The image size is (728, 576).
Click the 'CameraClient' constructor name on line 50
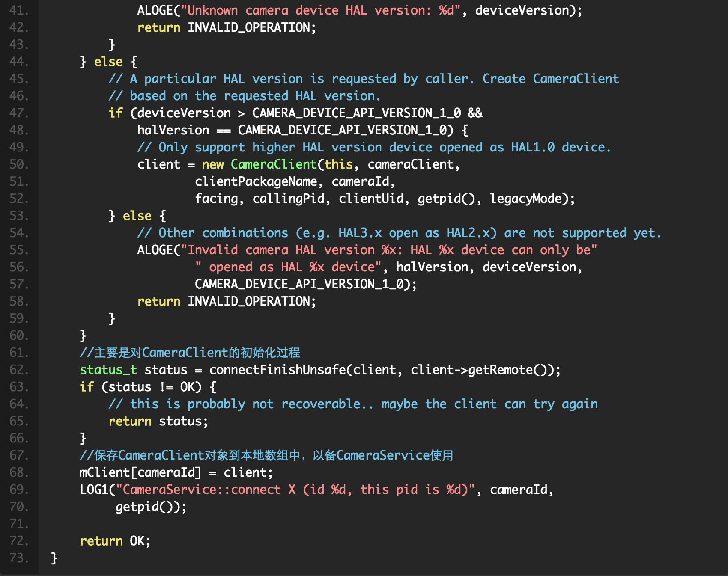(274, 164)
